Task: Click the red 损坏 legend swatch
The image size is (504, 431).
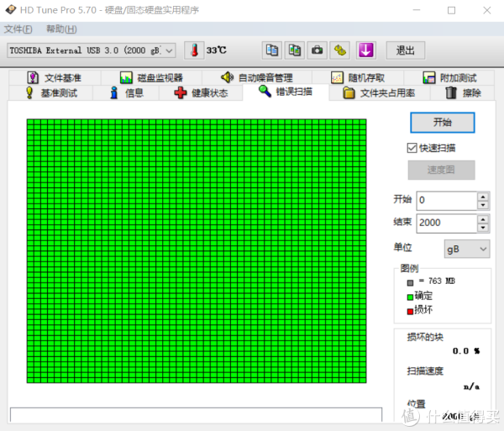Action: click(x=410, y=312)
